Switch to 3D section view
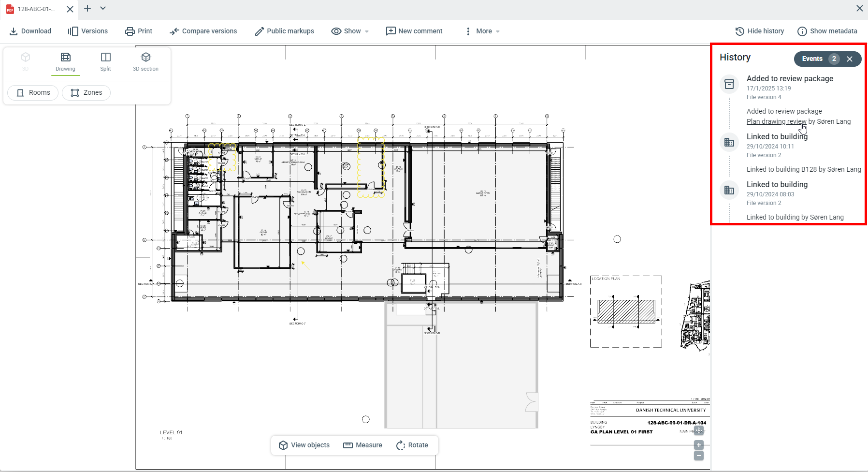This screenshot has height=472, width=868. 145,62
